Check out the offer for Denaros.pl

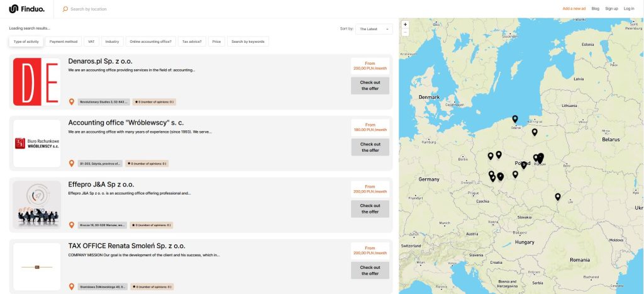point(370,86)
